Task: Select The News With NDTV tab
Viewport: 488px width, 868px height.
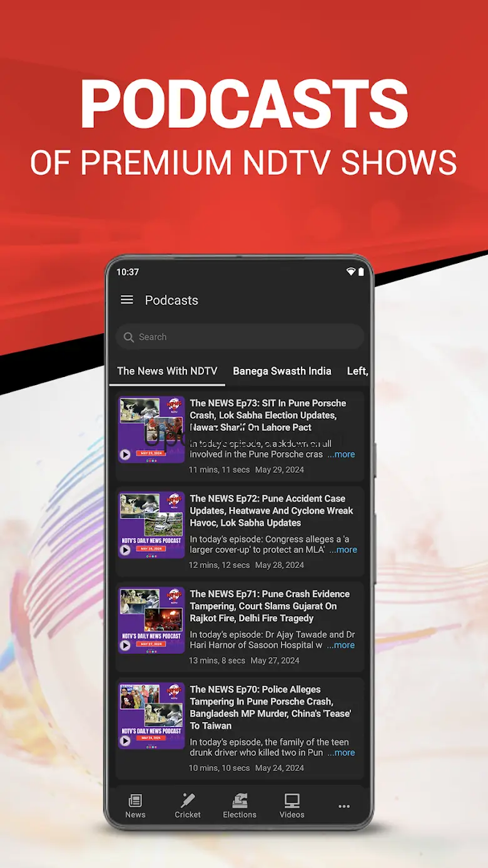Action: click(167, 371)
